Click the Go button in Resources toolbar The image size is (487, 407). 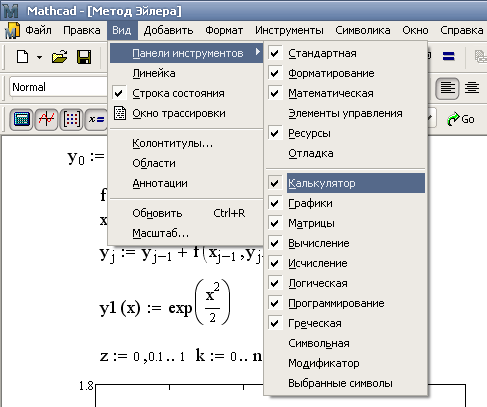(x=461, y=119)
